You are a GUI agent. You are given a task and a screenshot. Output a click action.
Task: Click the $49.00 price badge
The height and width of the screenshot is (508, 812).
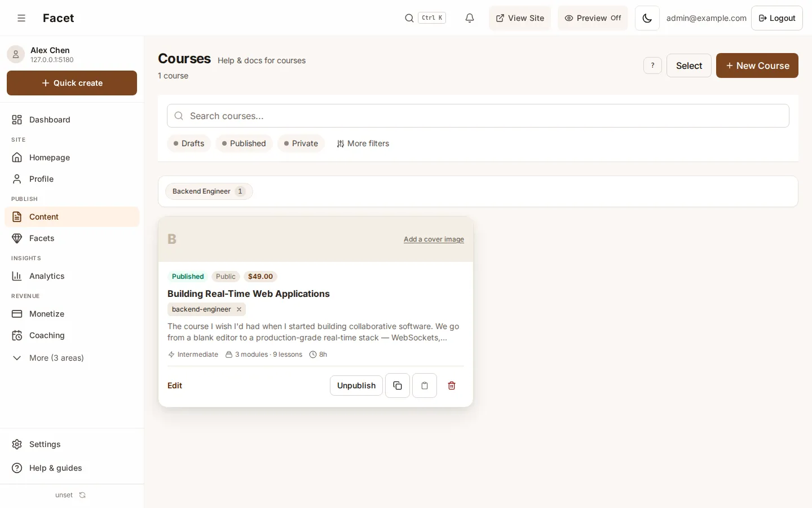point(261,277)
